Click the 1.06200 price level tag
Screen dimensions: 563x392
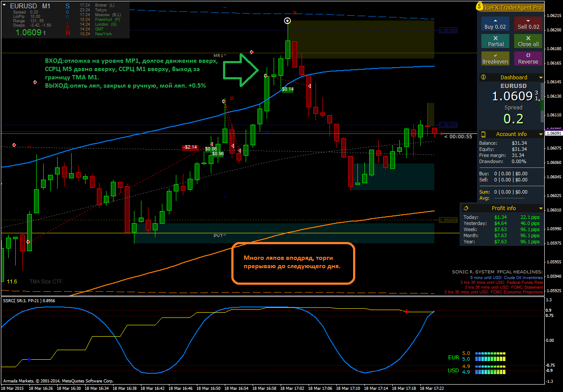[x=448, y=31]
